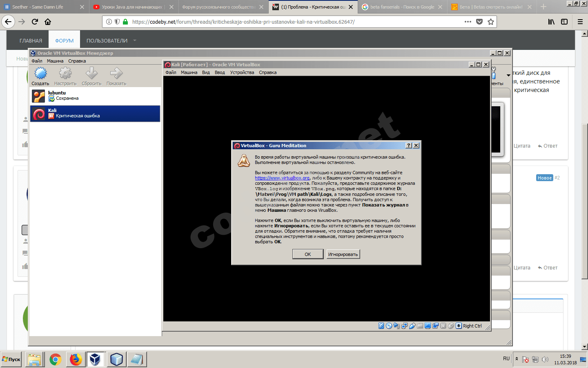Switch to the Форум русскоязычного сообщества tab
Viewport: 588px width, 368px height.
223,7
